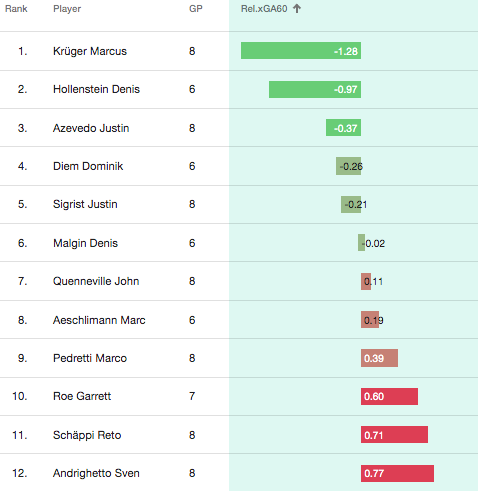
Task: Open Aeschlimann Marc's entry
Action: 99,320
